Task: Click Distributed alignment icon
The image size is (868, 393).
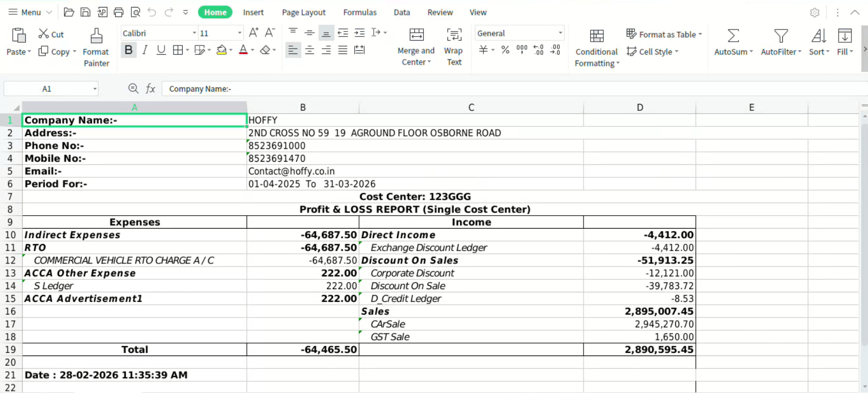Action: (360, 50)
